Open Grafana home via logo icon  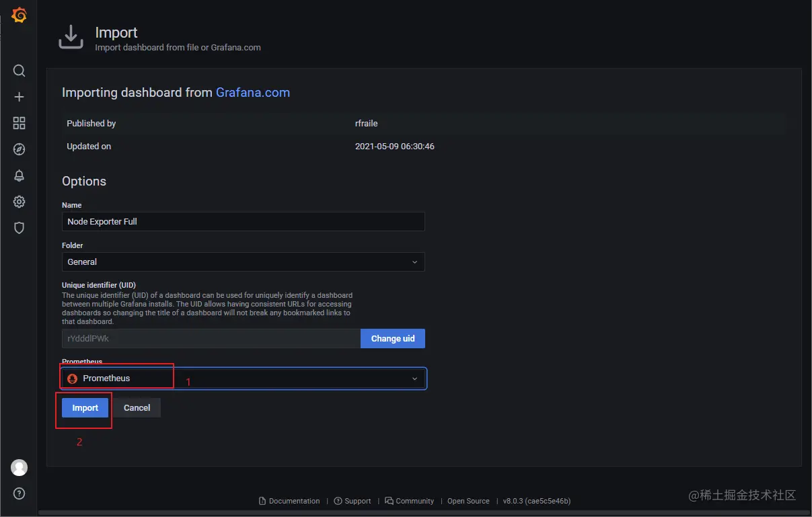(x=20, y=15)
